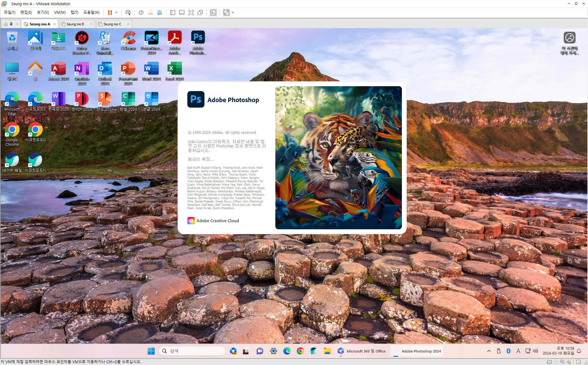Open the 탭(T) menu
This screenshot has width=588, height=365.
click(75, 13)
